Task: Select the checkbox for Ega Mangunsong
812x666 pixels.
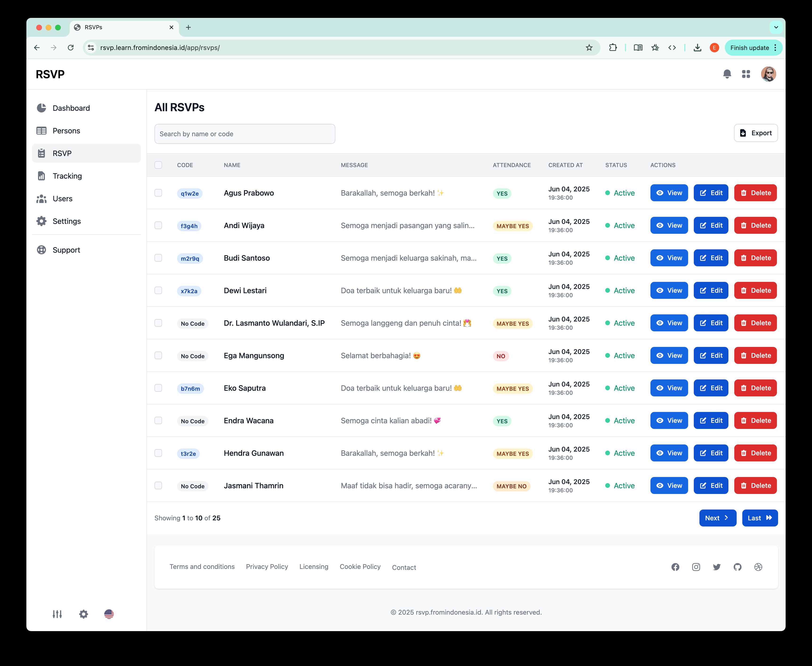Action: tap(158, 356)
